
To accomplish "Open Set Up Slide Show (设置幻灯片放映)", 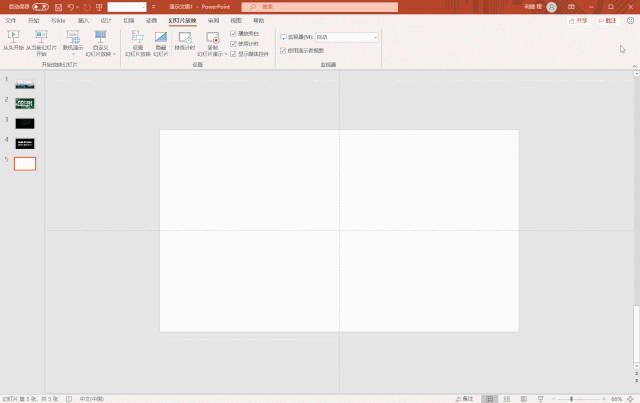I will [x=138, y=43].
